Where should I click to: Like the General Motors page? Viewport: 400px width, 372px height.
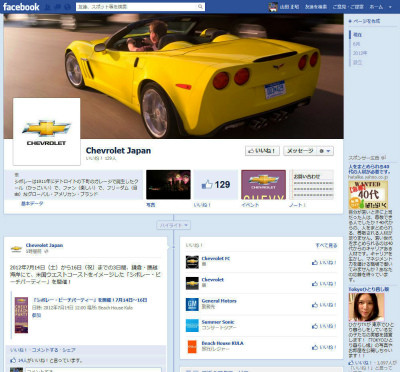(x=324, y=305)
